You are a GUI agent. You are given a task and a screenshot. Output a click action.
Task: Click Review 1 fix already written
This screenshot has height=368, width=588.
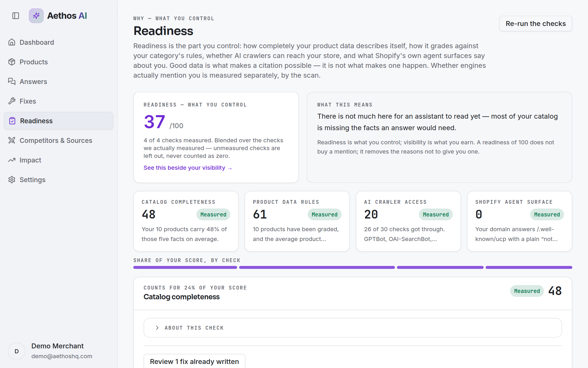pyautogui.click(x=194, y=361)
